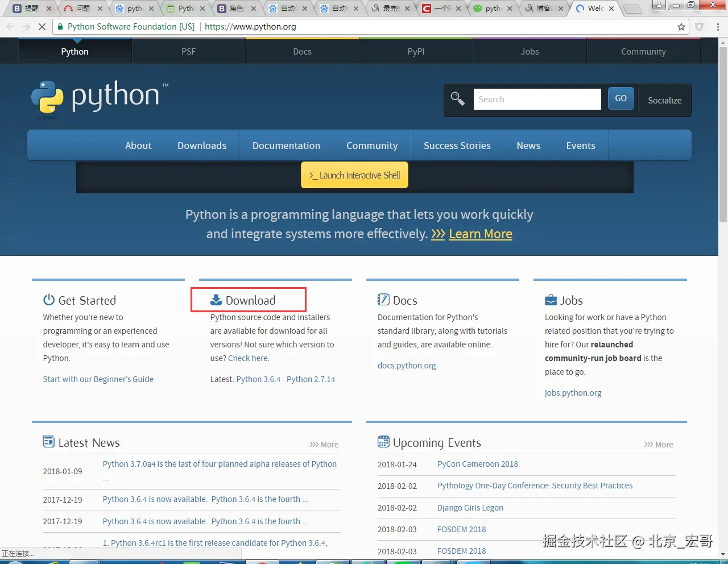Select the Jobs top-bar tab
This screenshot has height=564, width=728.
(530, 51)
